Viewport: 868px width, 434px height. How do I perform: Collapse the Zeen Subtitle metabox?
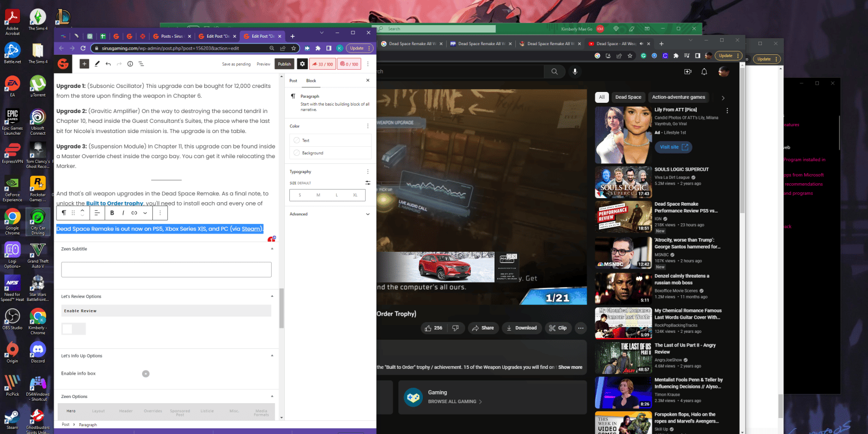(x=272, y=249)
